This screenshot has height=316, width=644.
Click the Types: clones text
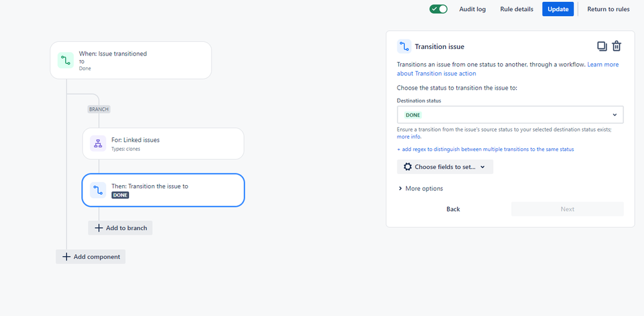point(126,149)
